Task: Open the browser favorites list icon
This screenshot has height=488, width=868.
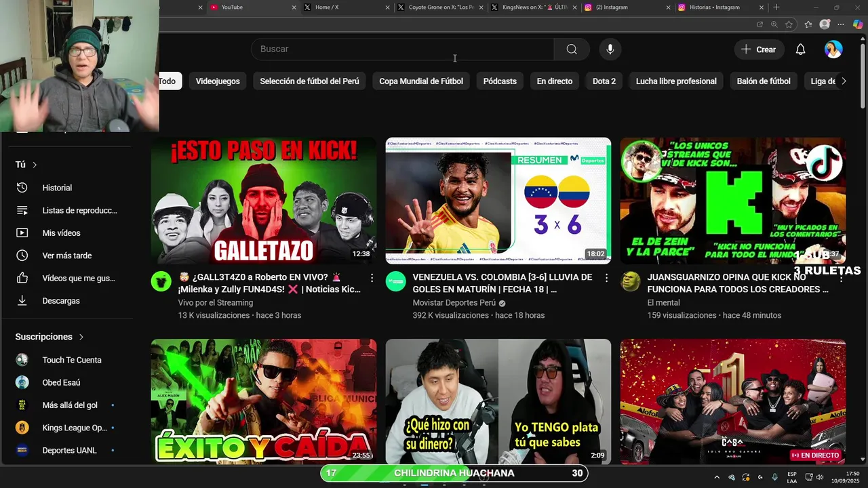Action: [808, 24]
